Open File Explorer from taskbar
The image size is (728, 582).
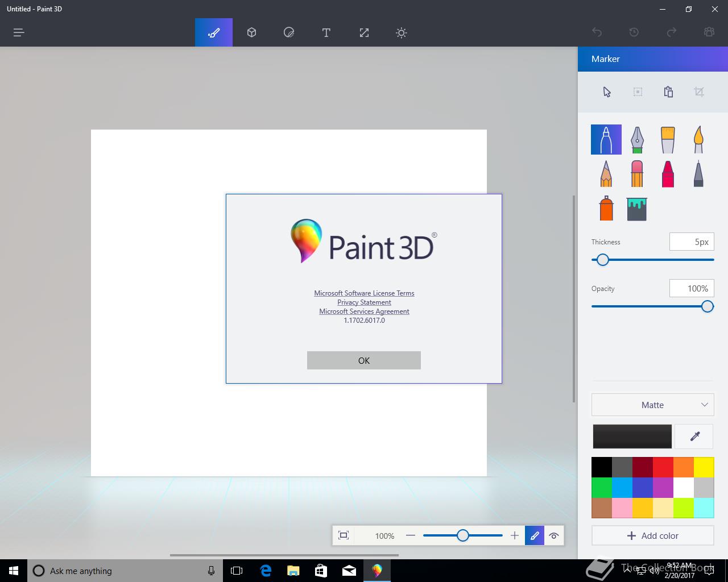pos(293,571)
